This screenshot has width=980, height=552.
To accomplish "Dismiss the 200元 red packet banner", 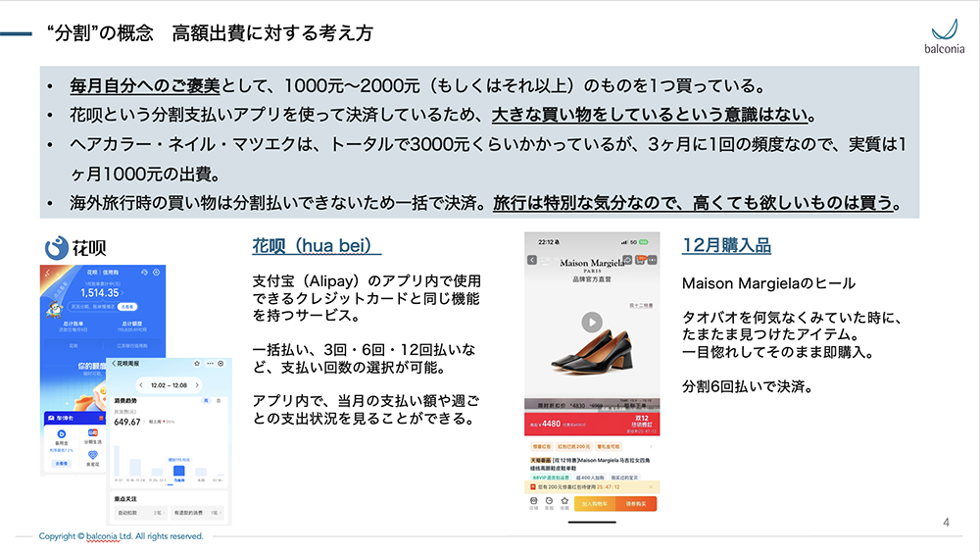I will pyautogui.click(x=651, y=487).
